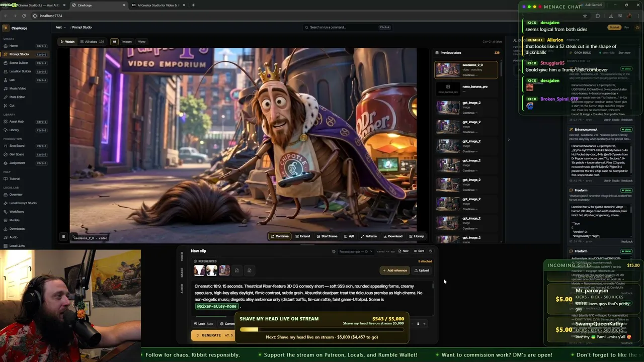Image resolution: width=644 pixels, height=362 pixels.
Task: Open the Local Lab Overview
Action: tap(25, 195)
